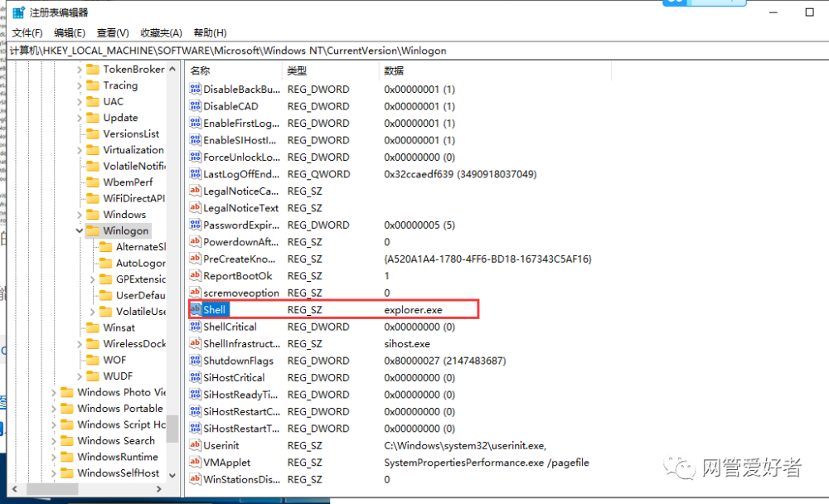
Task: Click the LastLogOffEnd... QWORD icon
Action: click(195, 173)
